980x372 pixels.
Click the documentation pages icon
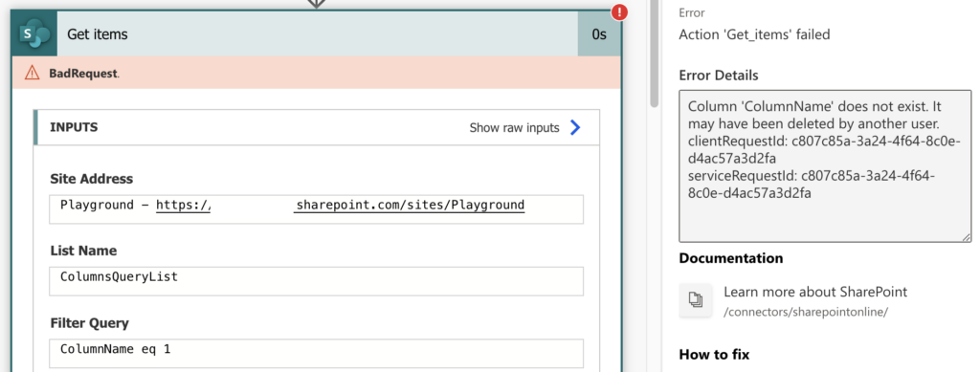(696, 299)
